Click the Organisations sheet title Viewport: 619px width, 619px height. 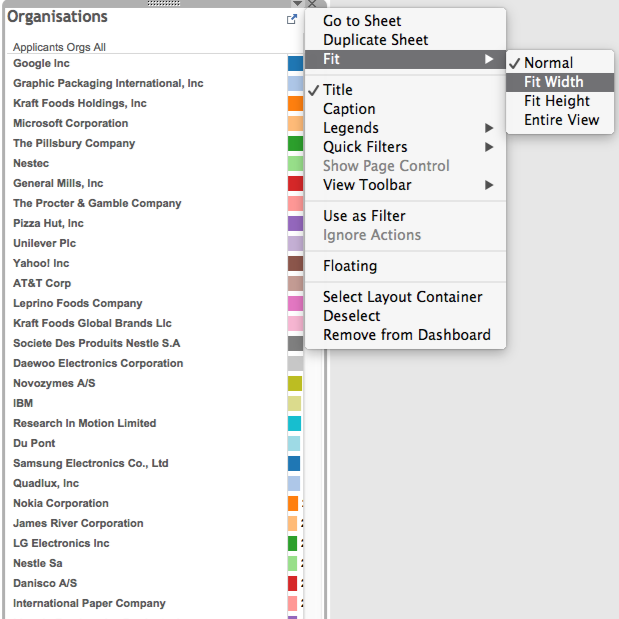pyautogui.click(x=57, y=17)
